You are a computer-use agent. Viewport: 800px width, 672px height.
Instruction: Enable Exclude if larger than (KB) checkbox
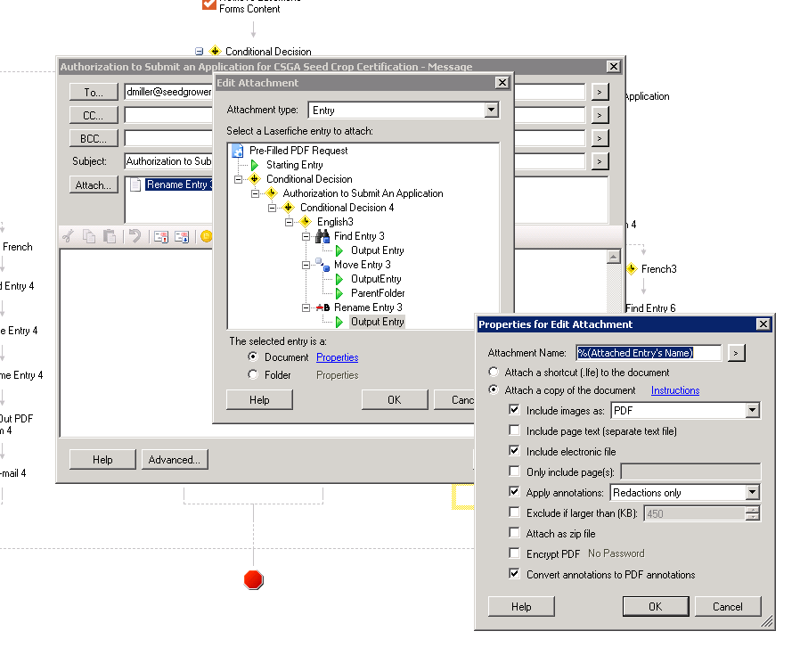click(x=514, y=512)
